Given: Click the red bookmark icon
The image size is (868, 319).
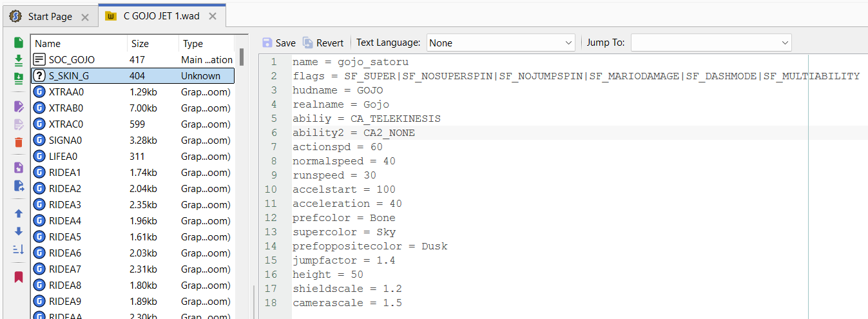Looking at the screenshot, I should pos(19,277).
